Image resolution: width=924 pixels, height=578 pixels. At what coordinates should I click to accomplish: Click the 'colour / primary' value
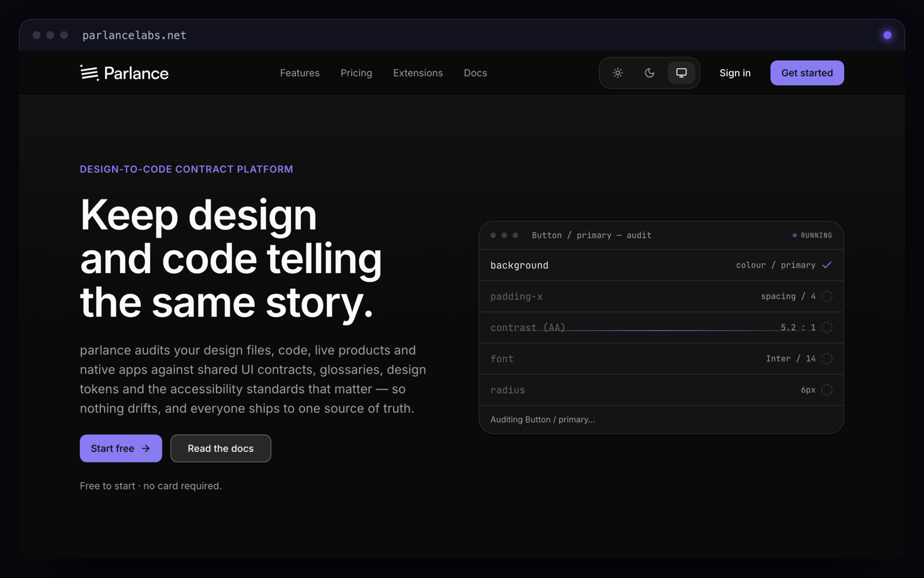point(776,265)
